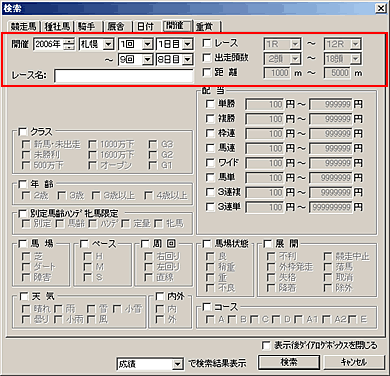Screen dimensions: 390x376
Task: Open the 札幌 racecourse dropdown
Action: [108, 44]
